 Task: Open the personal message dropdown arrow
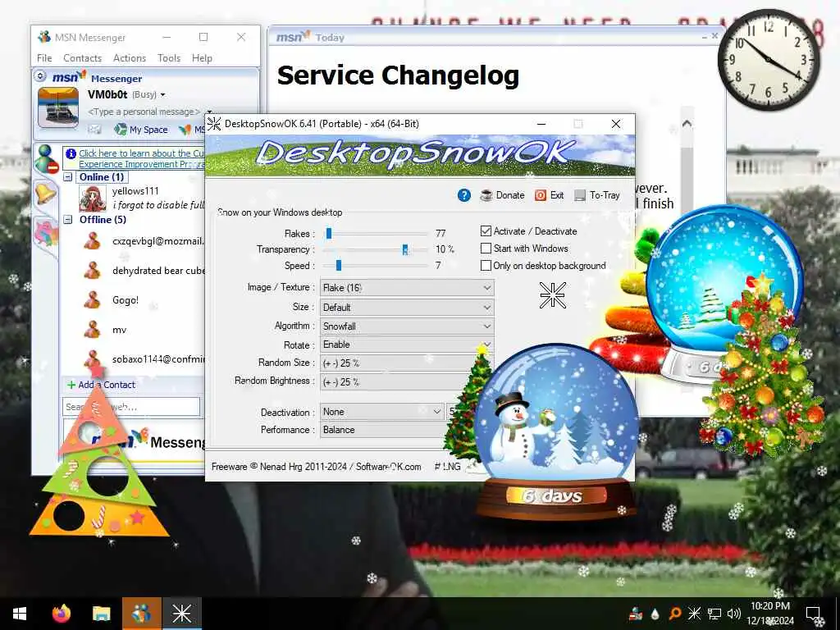tap(209, 112)
